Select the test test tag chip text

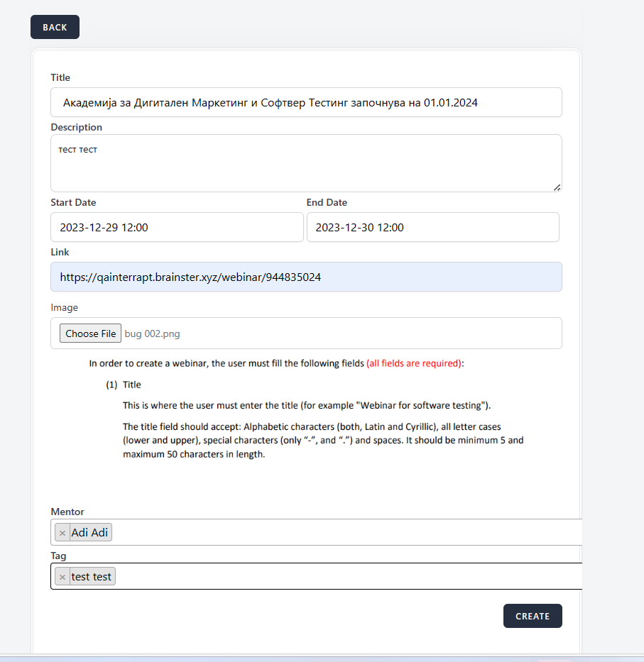pyautogui.click(x=92, y=576)
